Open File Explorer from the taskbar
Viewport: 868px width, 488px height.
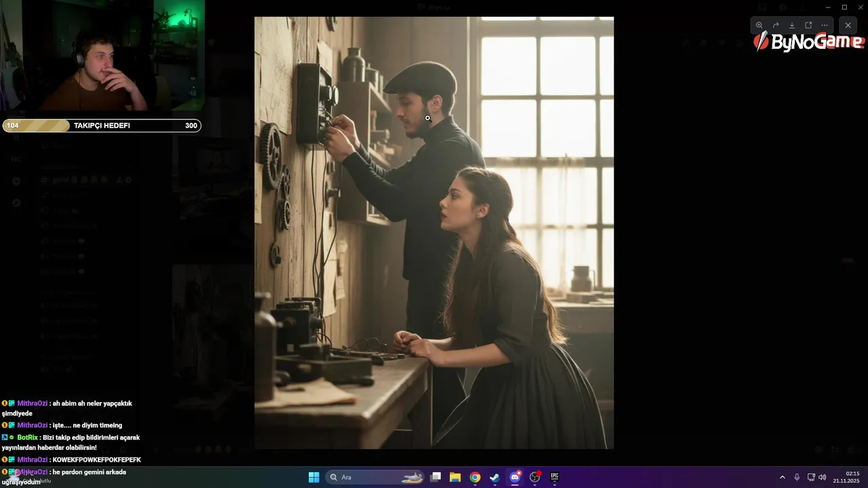455,477
